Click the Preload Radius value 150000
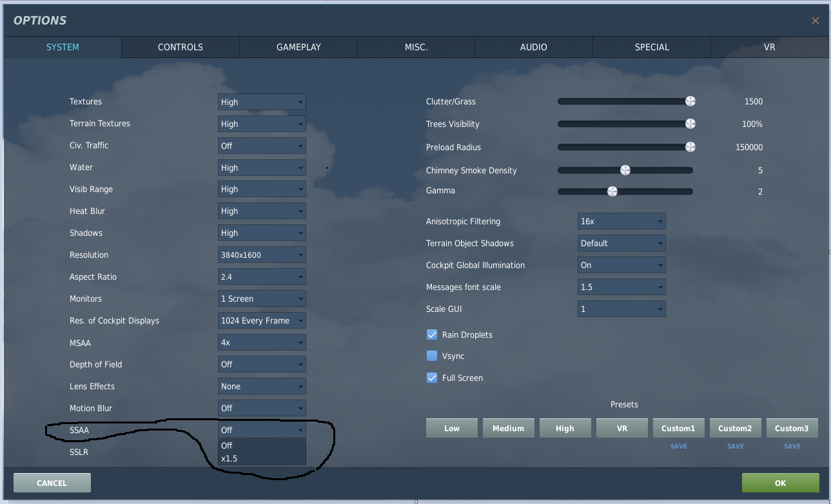This screenshot has width=831, height=504. pos(749,148)
